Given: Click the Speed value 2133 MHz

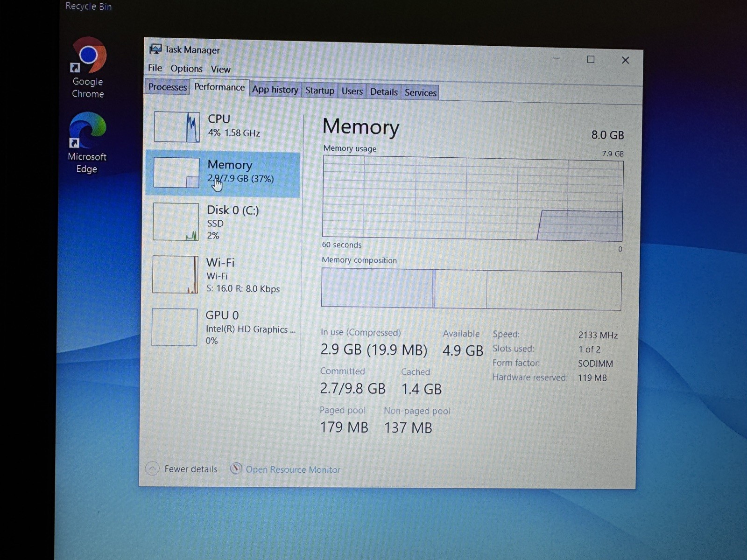Looking at the screenshot, I should [598, 335].
